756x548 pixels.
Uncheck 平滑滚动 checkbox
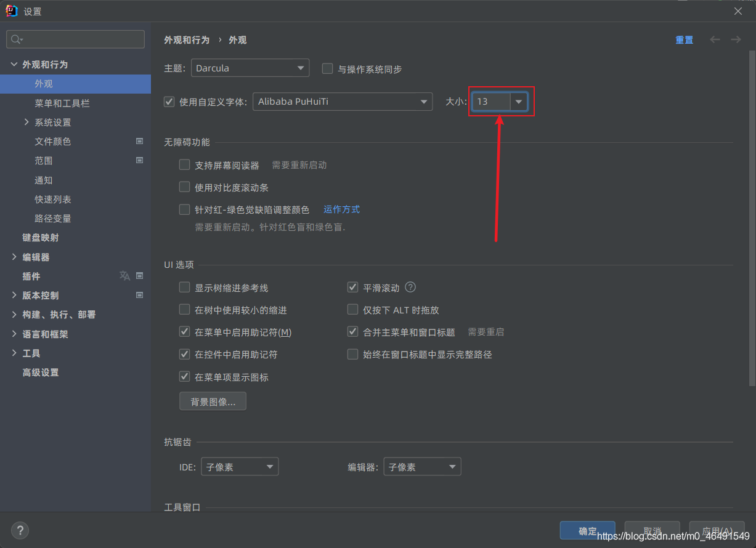click(353, 287)
